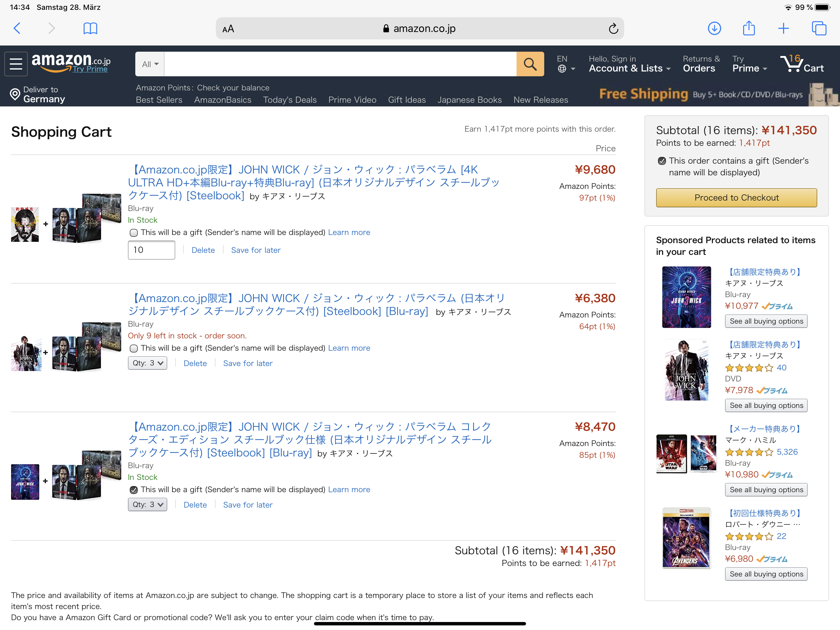840x630 pixels.
Task: Open Qty dropdown for ¥6,380 item
Action: (147, 363)
